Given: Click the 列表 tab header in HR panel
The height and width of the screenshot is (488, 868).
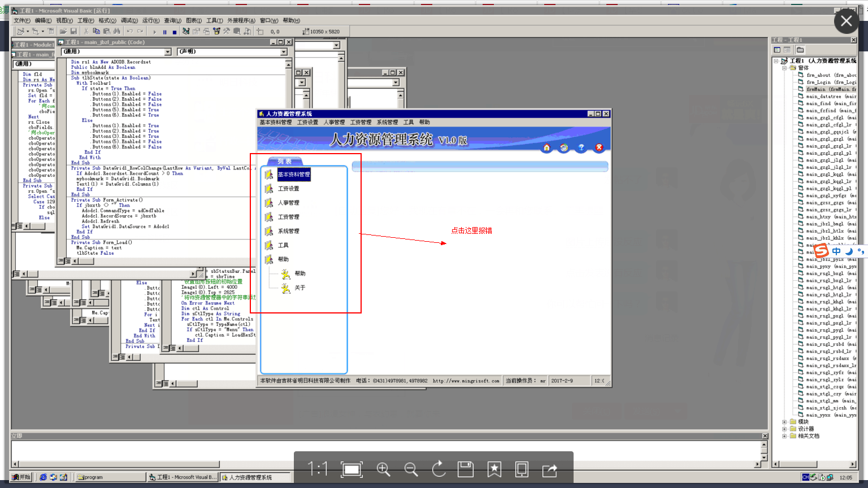Looking at the screenshot, I should point(285,162).
